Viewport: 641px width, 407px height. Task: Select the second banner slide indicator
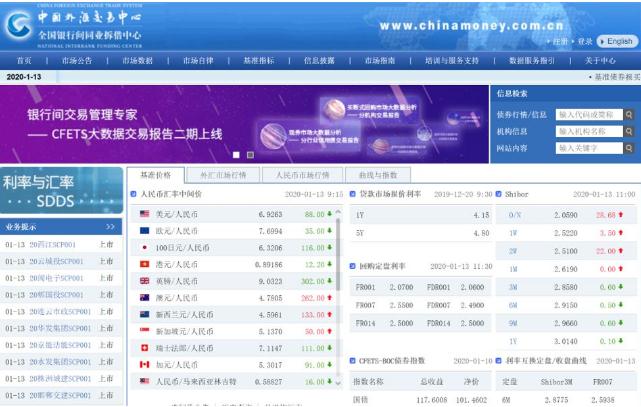pos(250,155)
